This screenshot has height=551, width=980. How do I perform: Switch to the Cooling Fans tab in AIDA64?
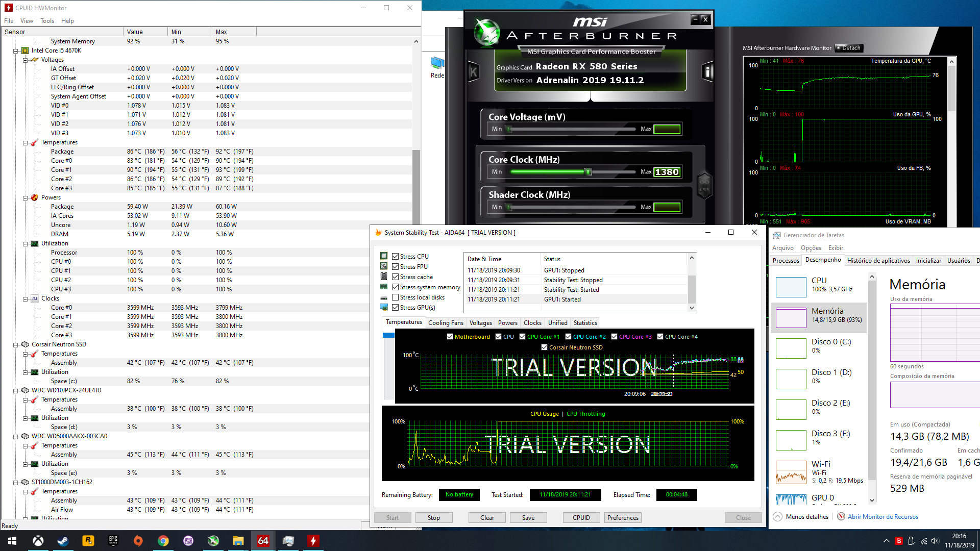(x=446, y=323)
